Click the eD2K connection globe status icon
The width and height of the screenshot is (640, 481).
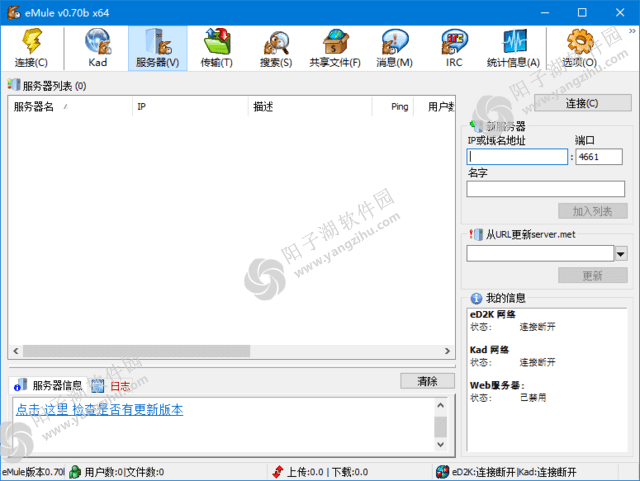tap(442, 472)
